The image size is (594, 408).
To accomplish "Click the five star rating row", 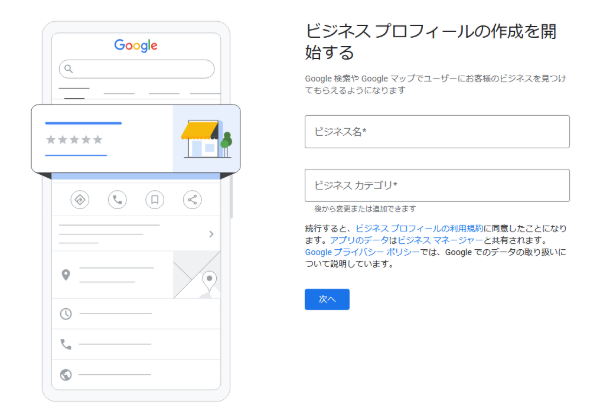I will point(74,140).
